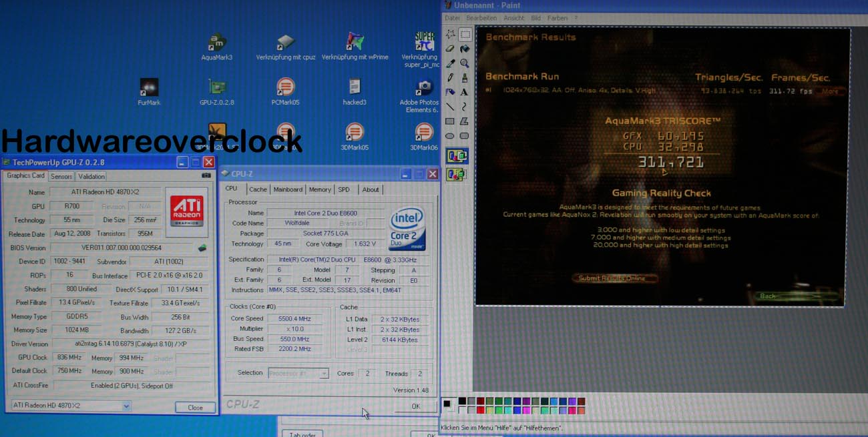Select the Rectangle shape tool
Viewport: 868px width, 437px height.
450,121
